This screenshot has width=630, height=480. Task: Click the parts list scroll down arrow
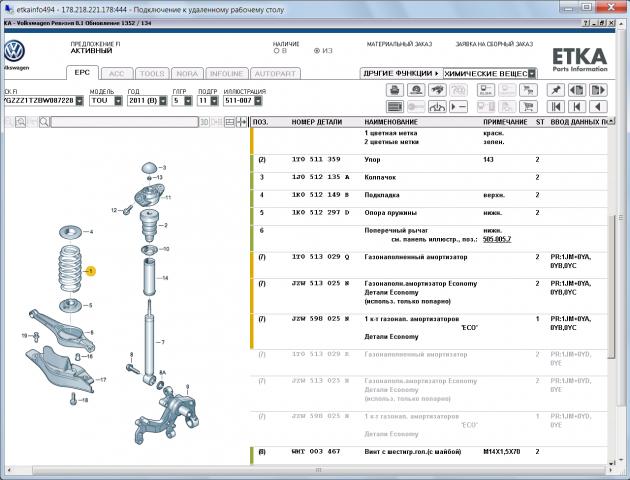[x=611, y=463]
